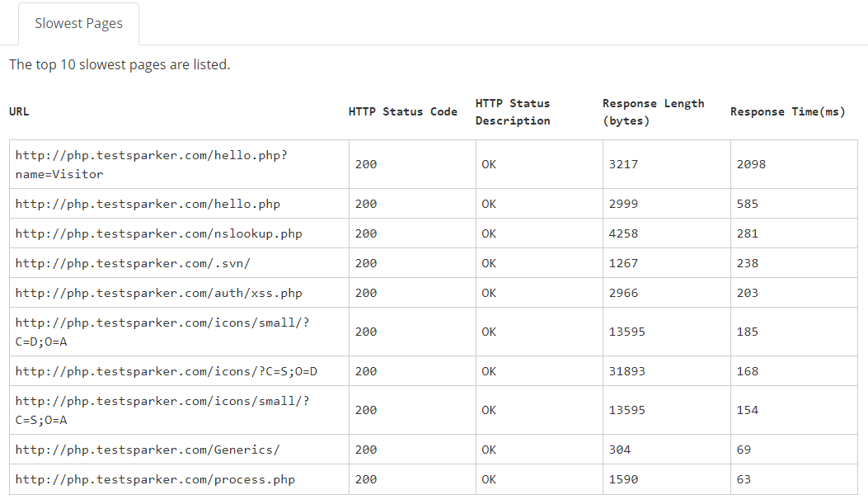Click the HTTP Status Description header
The width and height of the screenshot is (868, 504).
(513, 112)
